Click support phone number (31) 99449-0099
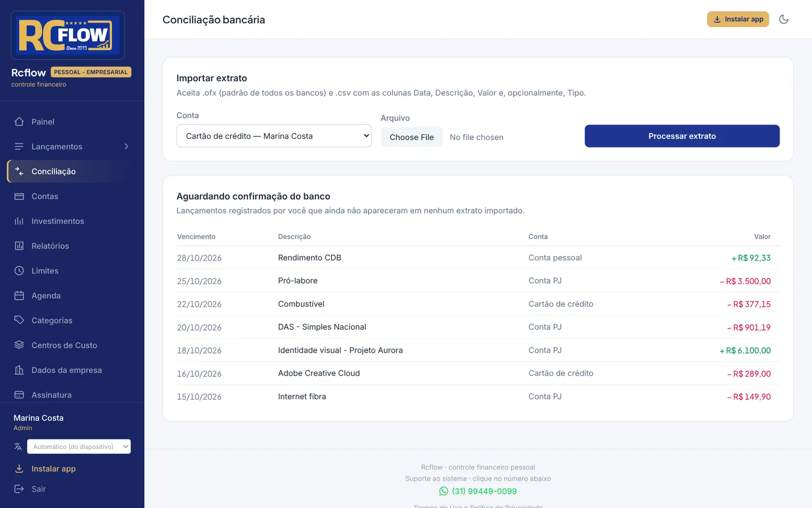Viewport: 812px width, 508px height. pos(484,491)
